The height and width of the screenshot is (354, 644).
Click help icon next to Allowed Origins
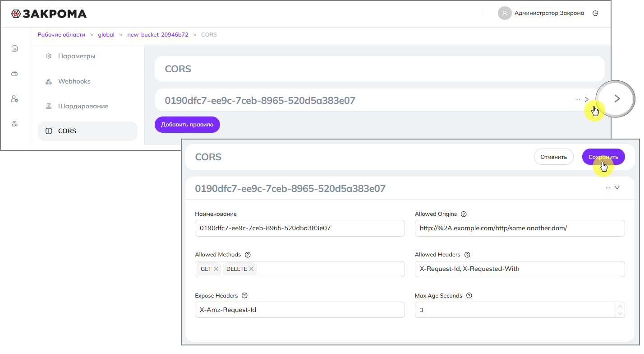[464, 214]
